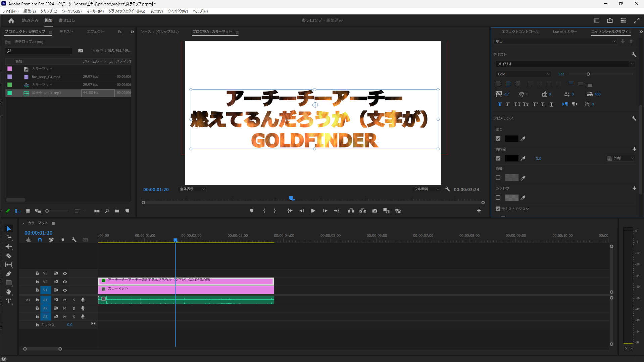Screen dimensions: 644x362
Task: Open Program monitor settings wrench
Action: 447,189
